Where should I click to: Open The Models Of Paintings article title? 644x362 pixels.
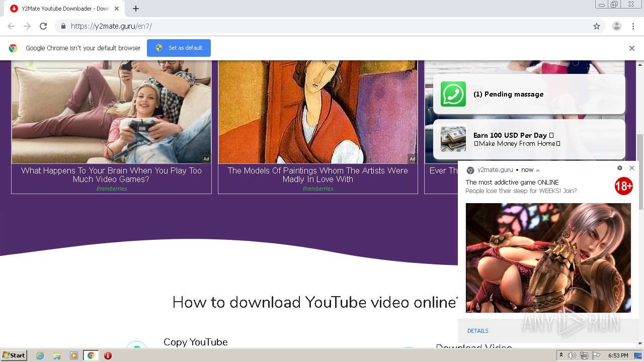pyautogui.click(x=318, y=175)
